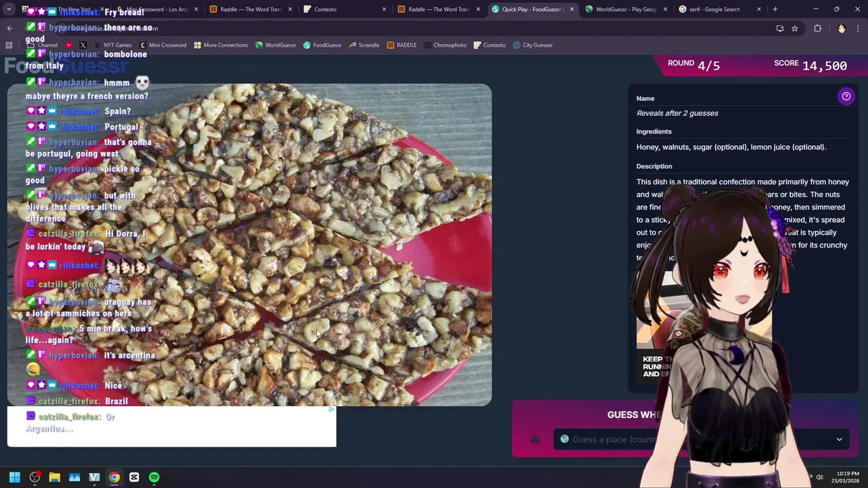Click the SCORE 14,500 display
The image size is (868, 488).
(810, 65)
